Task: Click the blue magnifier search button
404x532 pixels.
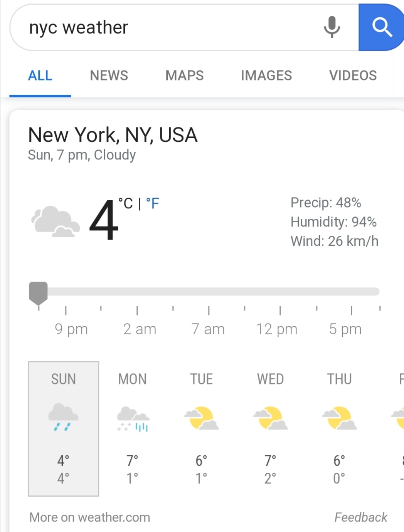Action: 381,27
